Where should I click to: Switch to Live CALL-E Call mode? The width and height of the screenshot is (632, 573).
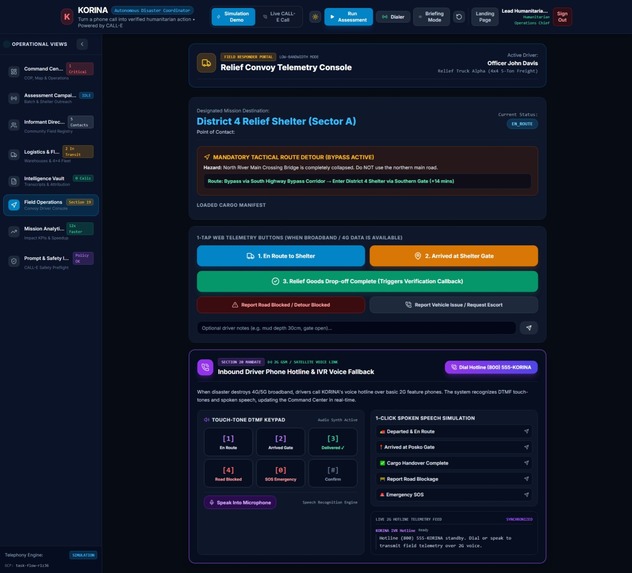[x=279, y=17]
